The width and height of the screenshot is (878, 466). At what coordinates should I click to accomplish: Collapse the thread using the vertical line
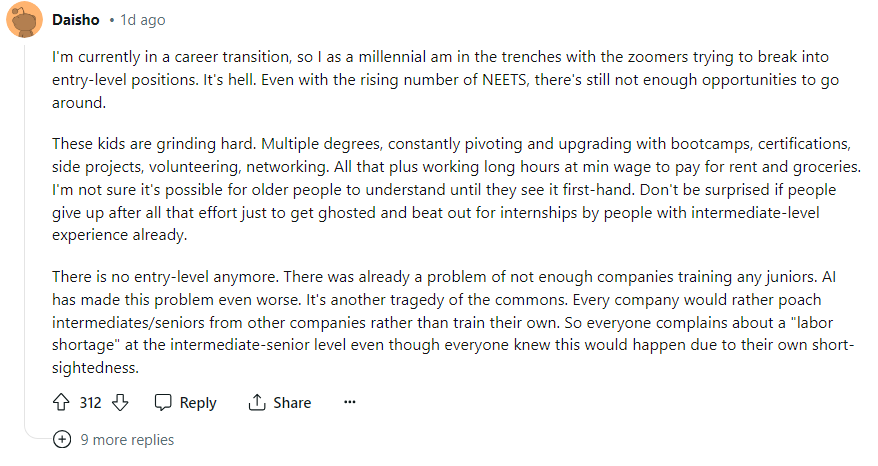(23, 230)
